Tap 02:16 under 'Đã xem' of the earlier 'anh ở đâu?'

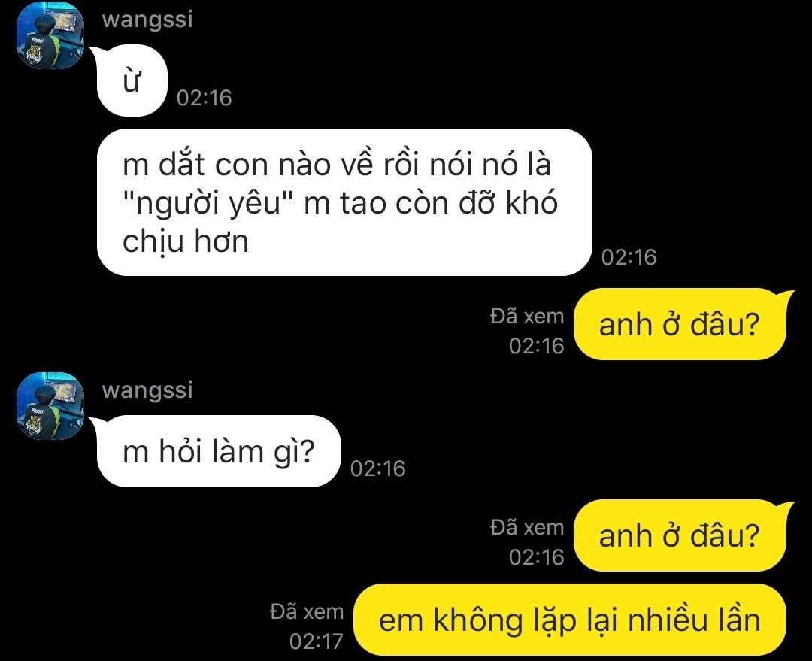coord(536,346)
